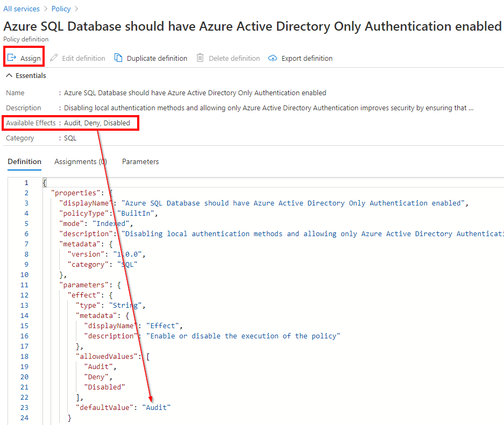Click the "allowedValues" line in the editor

click(113, 356)
